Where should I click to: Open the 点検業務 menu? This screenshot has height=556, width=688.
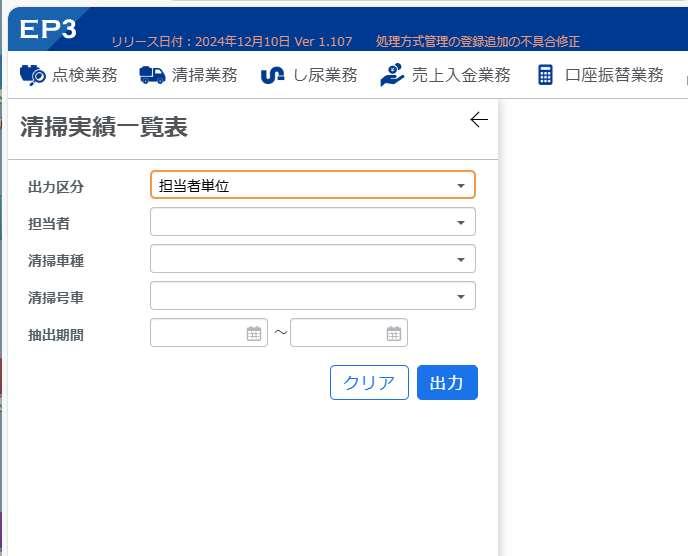[x=69, y=75]
